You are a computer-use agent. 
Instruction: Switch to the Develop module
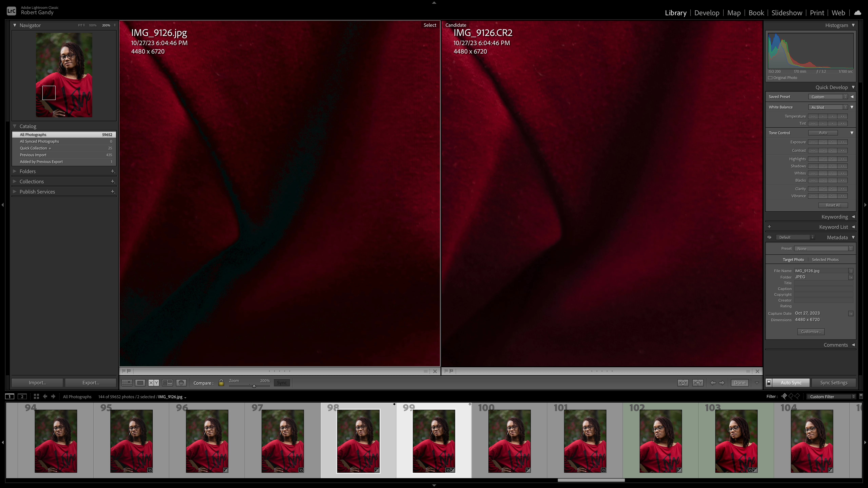click(707, 13)
